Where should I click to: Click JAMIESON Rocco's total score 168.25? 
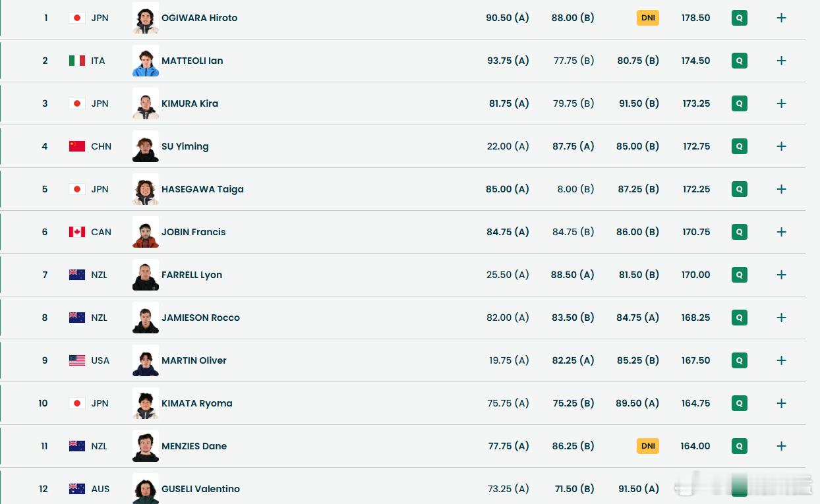[x=695, y=318]
